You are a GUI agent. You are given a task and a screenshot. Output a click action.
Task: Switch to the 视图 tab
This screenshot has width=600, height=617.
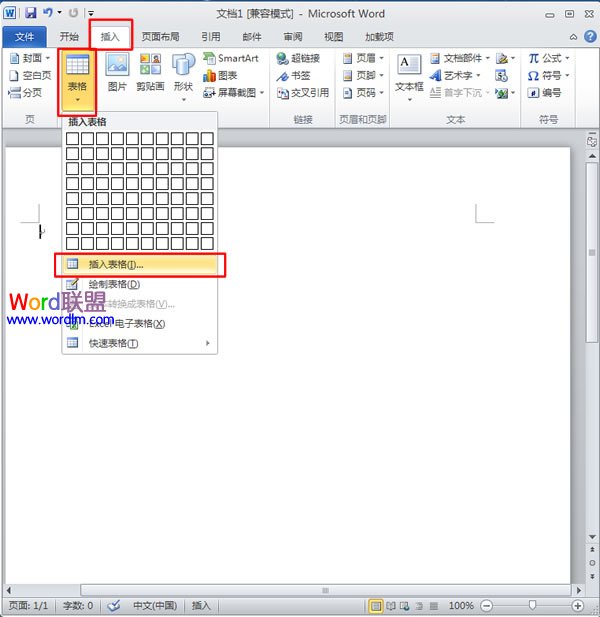pyautogui.click(x=334, y=37)
